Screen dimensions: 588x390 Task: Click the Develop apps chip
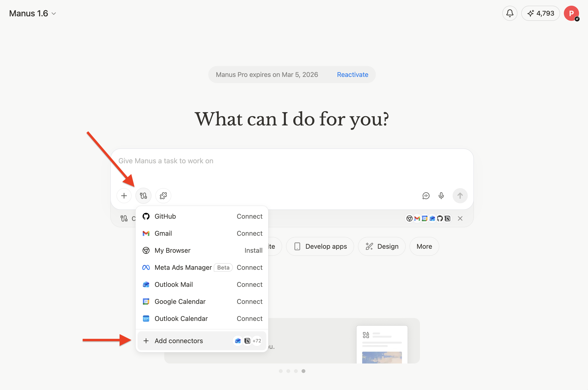click(320, 247)
